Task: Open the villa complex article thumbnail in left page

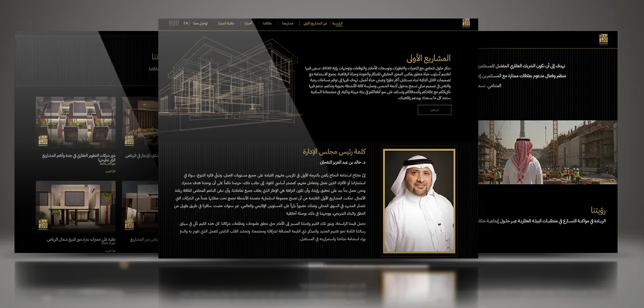Action: point(75,122)
